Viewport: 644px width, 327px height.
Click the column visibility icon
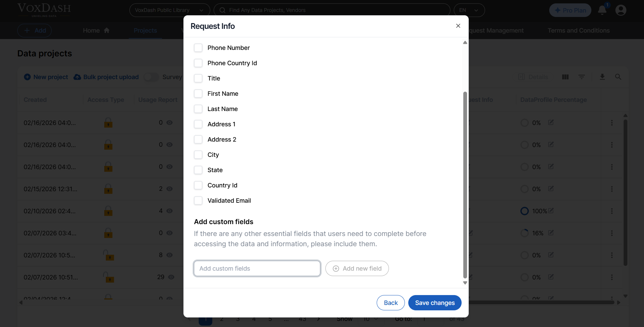[565, 77]
